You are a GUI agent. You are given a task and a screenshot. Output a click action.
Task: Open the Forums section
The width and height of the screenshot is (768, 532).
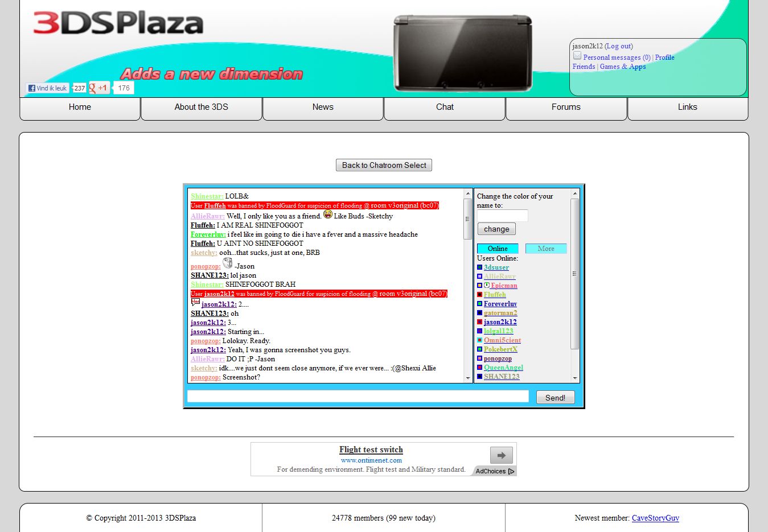coord(566,109)
